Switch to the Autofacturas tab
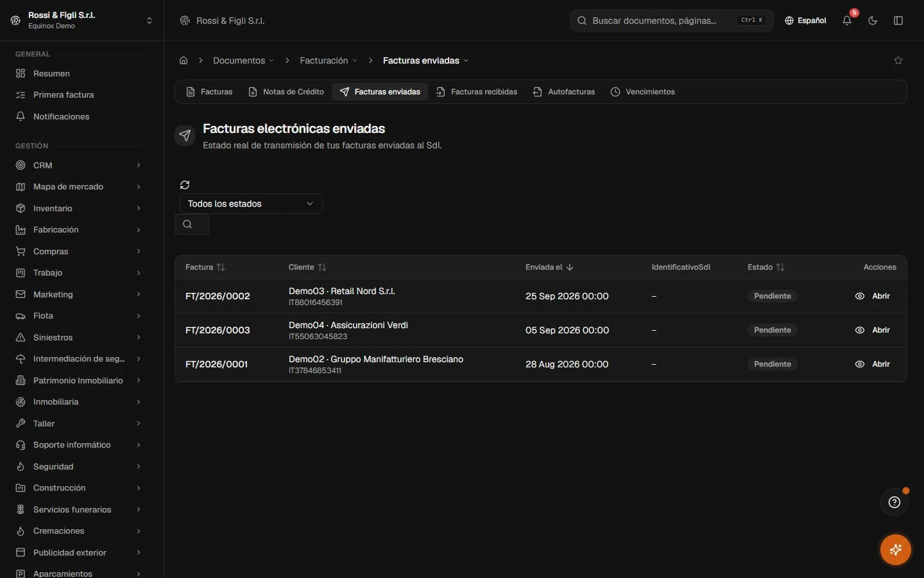This screenshot has width=924, height=578. point(564,92)
